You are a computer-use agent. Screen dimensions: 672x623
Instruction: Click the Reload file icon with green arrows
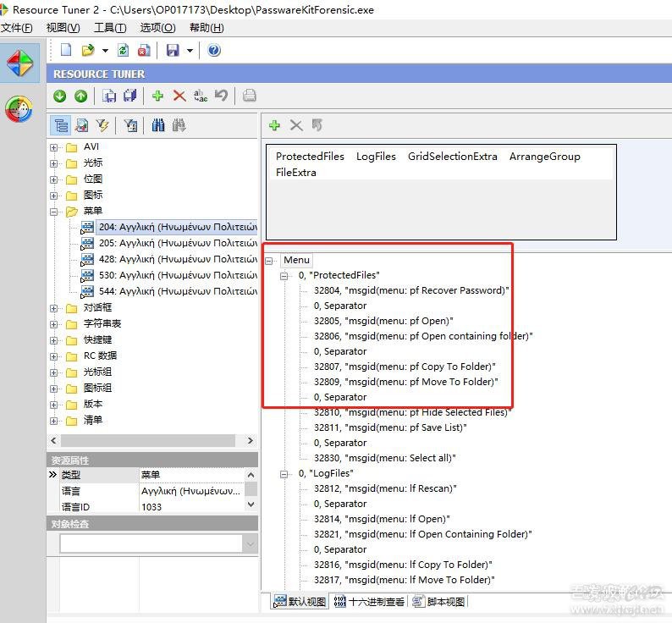(123, 50)
